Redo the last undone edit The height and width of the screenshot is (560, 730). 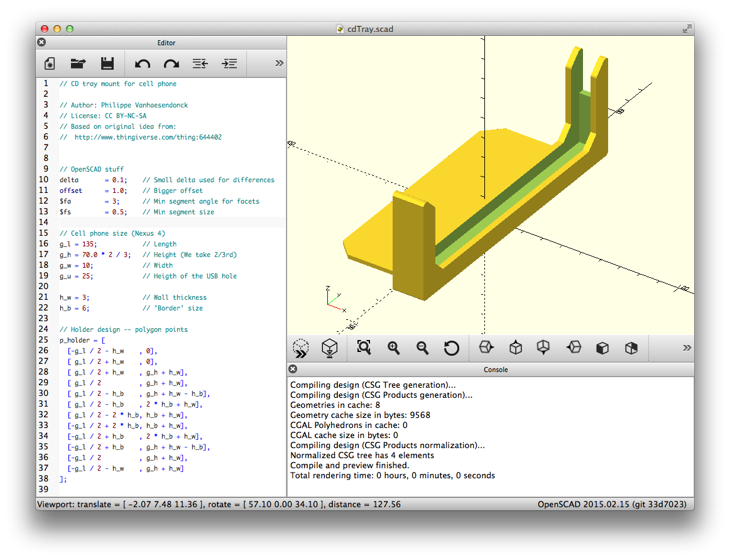(172, 63)
